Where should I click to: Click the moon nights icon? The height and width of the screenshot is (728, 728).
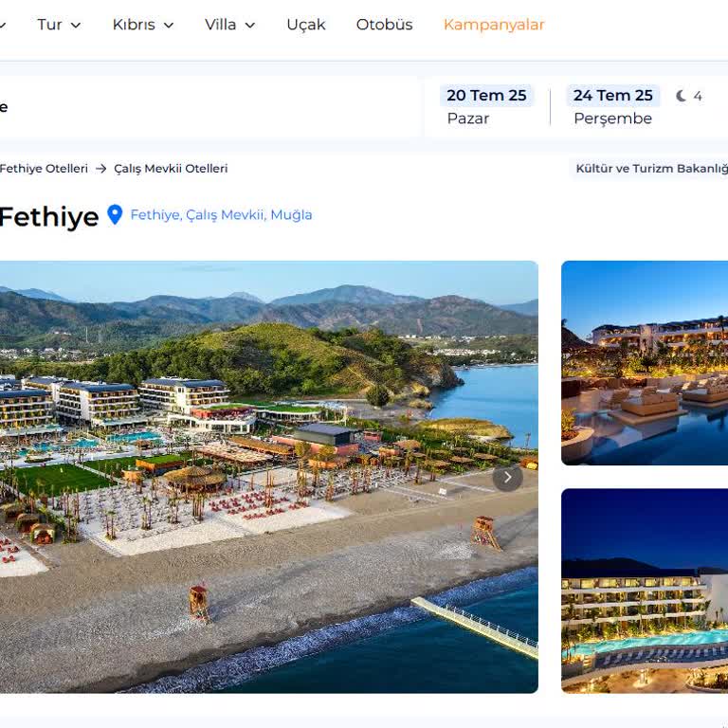pos(682,96)
